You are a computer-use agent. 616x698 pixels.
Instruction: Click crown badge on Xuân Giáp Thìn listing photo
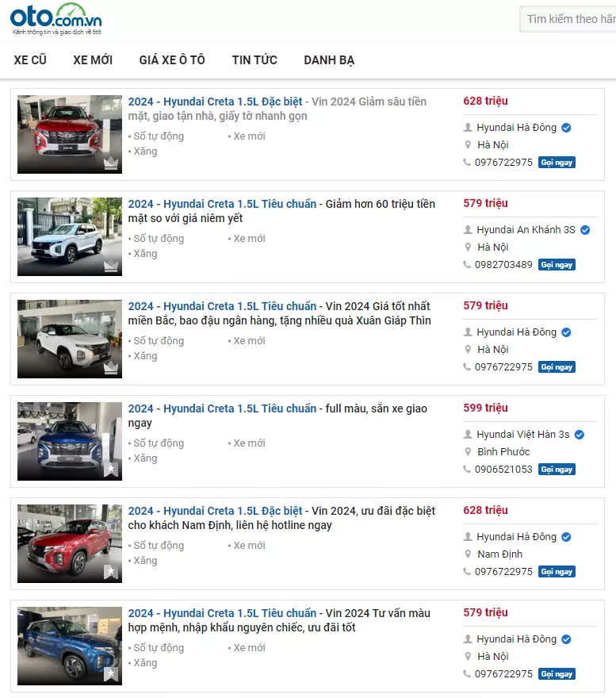(111, 368)
